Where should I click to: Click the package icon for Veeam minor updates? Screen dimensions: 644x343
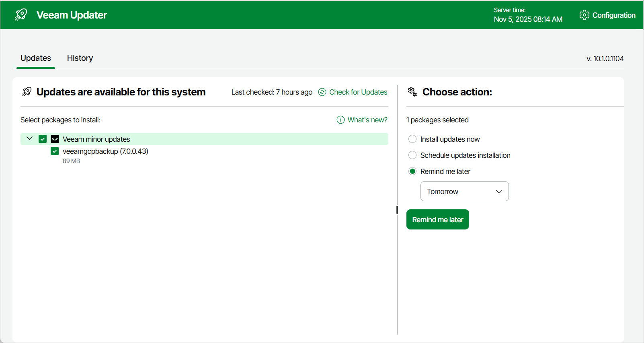[x=55, y=139]
